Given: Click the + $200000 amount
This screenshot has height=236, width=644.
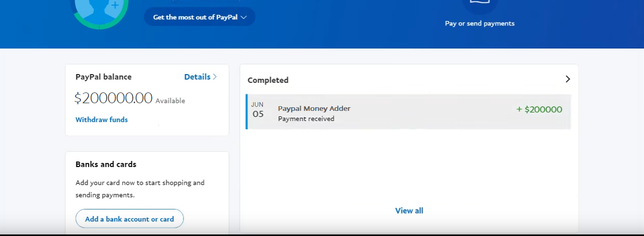Looking at the screenshot, I should 539,109.
